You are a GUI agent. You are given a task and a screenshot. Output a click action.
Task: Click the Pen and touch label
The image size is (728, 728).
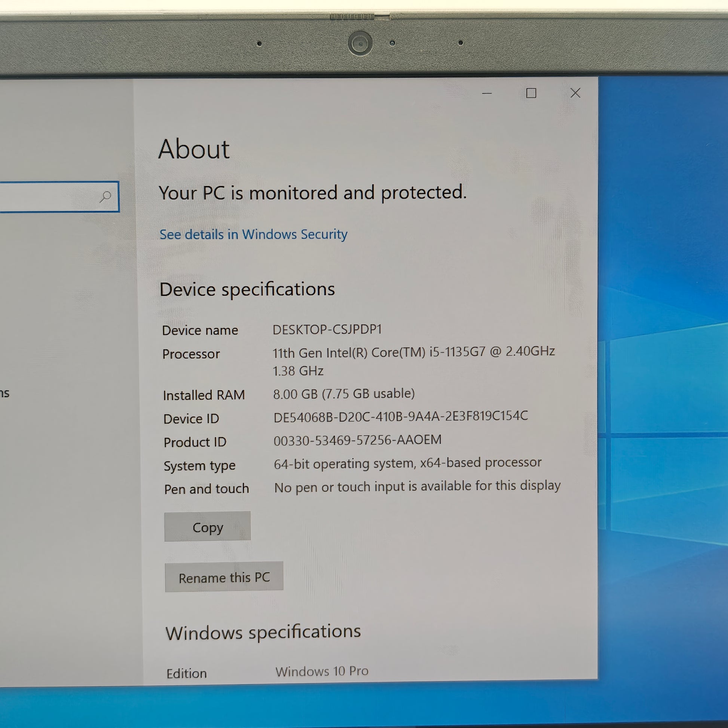click(x=207, y=489)
